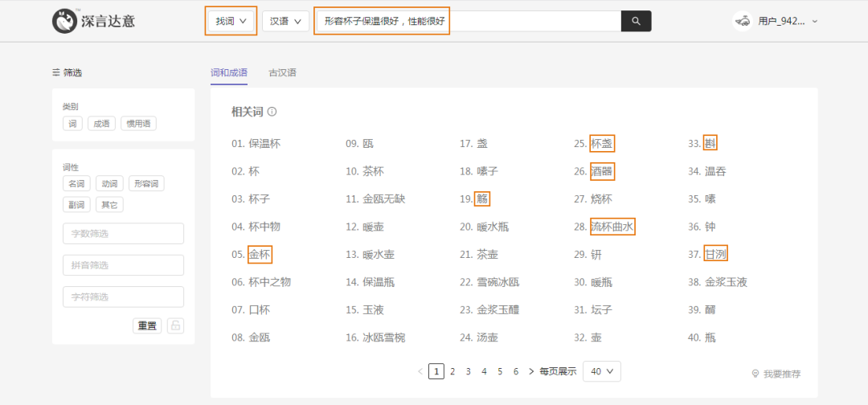Click the result word 甘洌
868x405 pixels.
tap(715, 255)
